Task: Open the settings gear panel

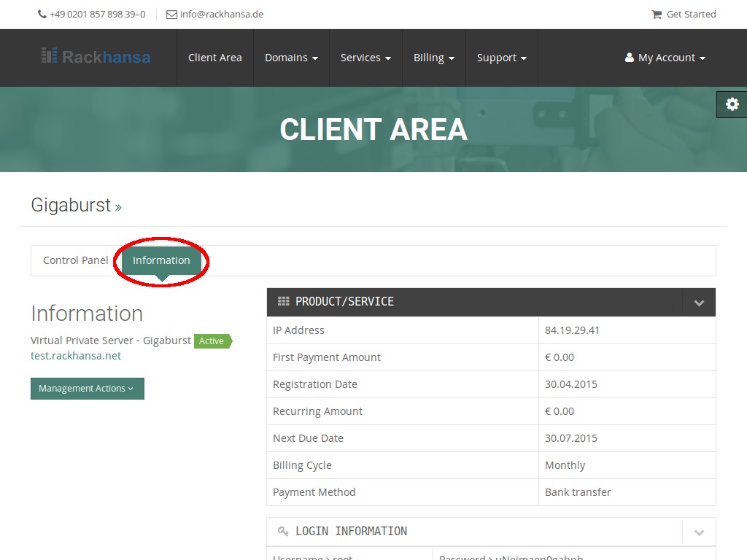Action: click(732, 104)
